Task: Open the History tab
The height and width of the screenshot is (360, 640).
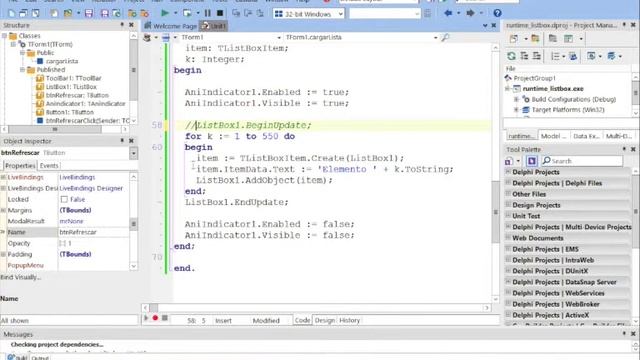Action: [x=349, y=320]
